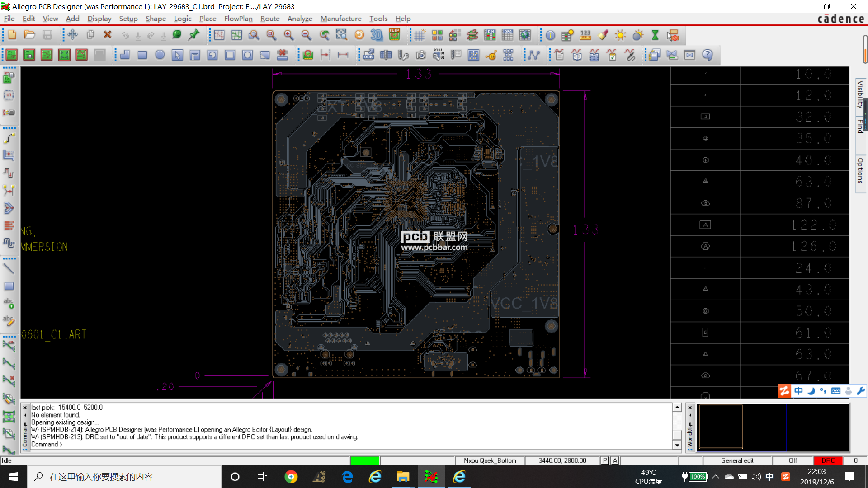868x488 pixels.
Task: Open the Display menu
Action: [99, 19]
